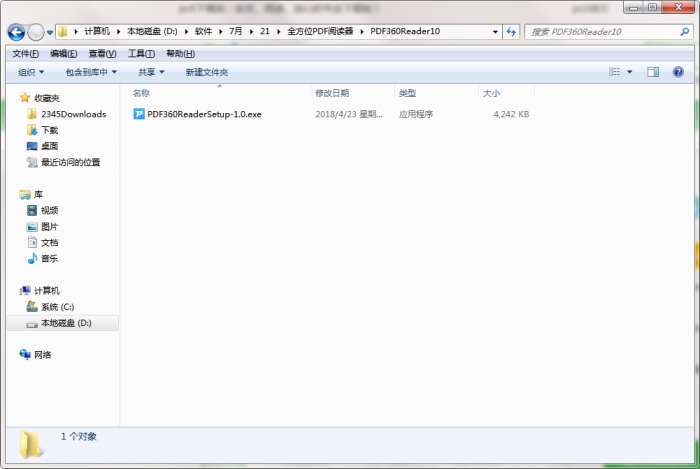This screenshot has width=700, height=469.
Task: Select 最近访问的位置 in favorites
Action: click(x=71, y=162)
